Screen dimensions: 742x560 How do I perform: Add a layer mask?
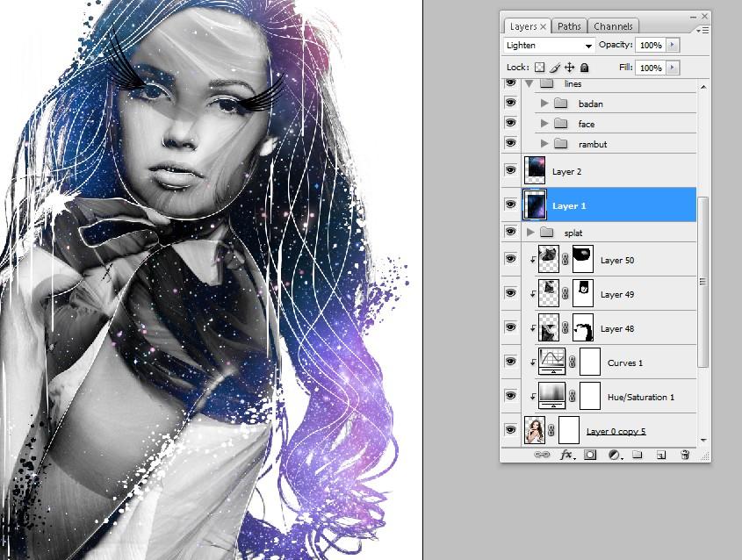click(x=589, y=455)
